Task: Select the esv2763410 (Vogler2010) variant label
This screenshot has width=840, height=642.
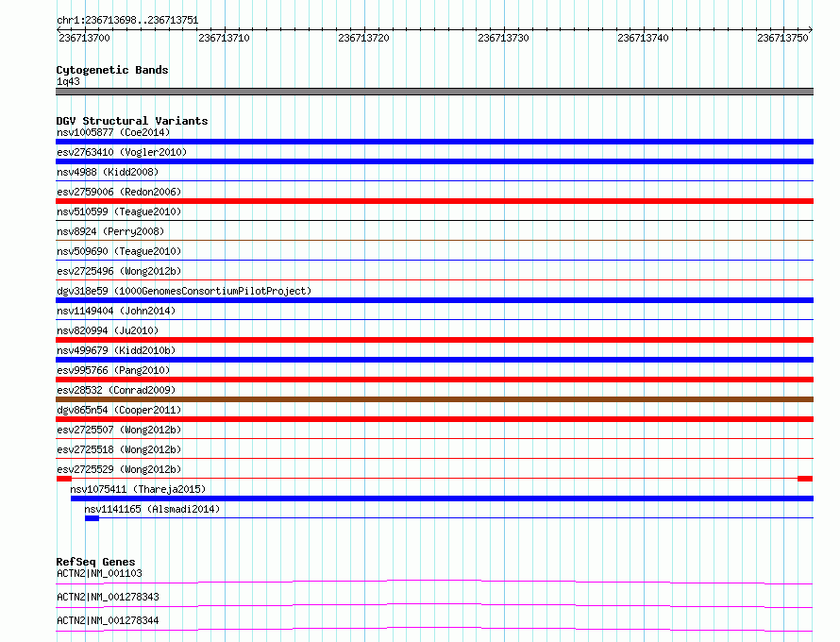Action: click(x=122, y=152)
